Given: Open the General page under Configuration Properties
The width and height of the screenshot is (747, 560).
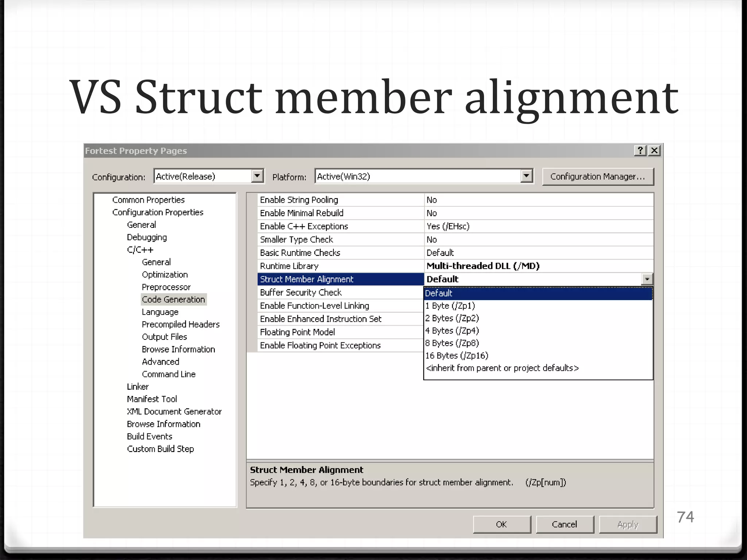Looking at the screenshot, I should coord(142,225).
